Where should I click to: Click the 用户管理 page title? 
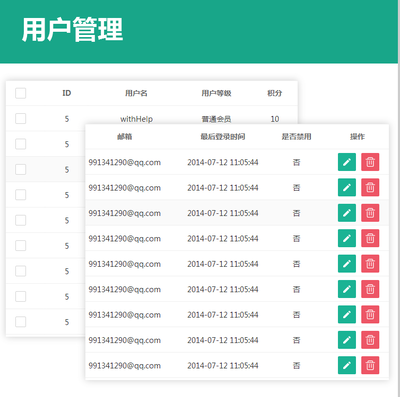72,30
